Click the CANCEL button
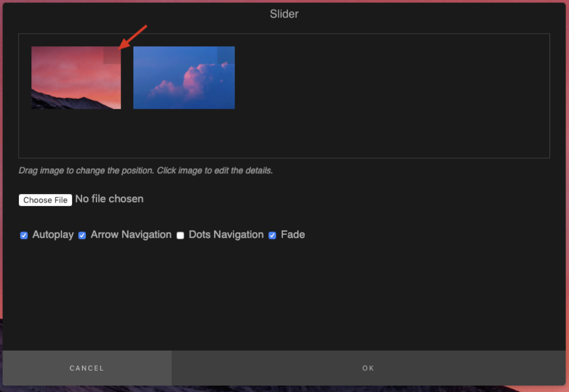Viewport: 569px width, 392px height. click(x=87, y=368)
